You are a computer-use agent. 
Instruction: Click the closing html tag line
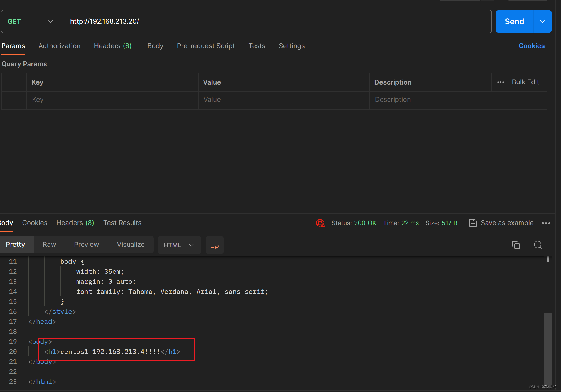tap(42, 382)
